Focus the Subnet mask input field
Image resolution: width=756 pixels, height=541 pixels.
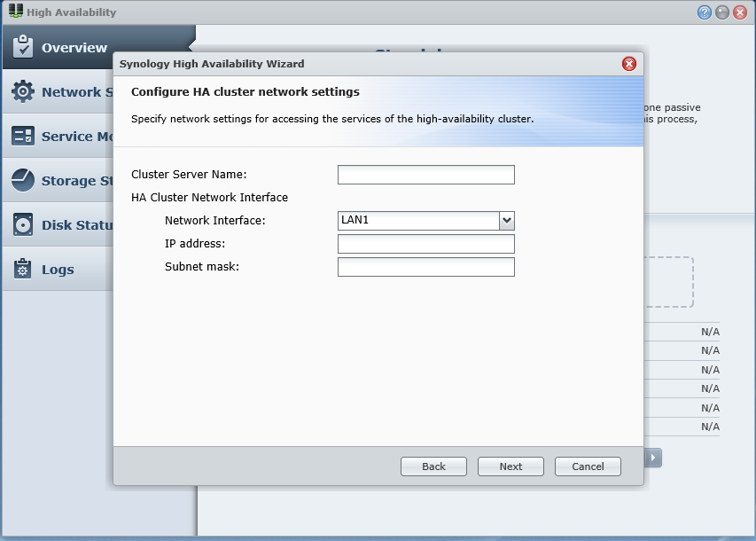coord(426,267)
